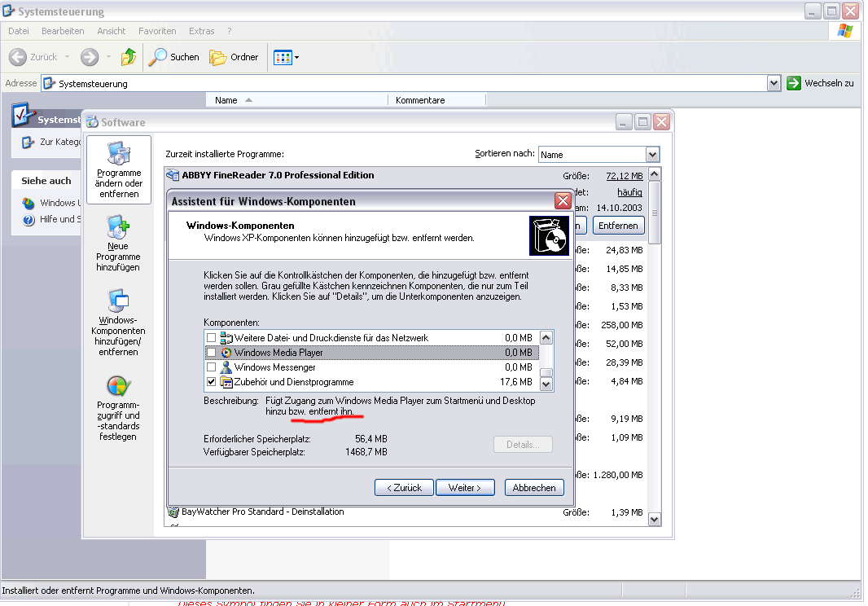Click down arrow of Software program list scrollbar

point(655,519)
